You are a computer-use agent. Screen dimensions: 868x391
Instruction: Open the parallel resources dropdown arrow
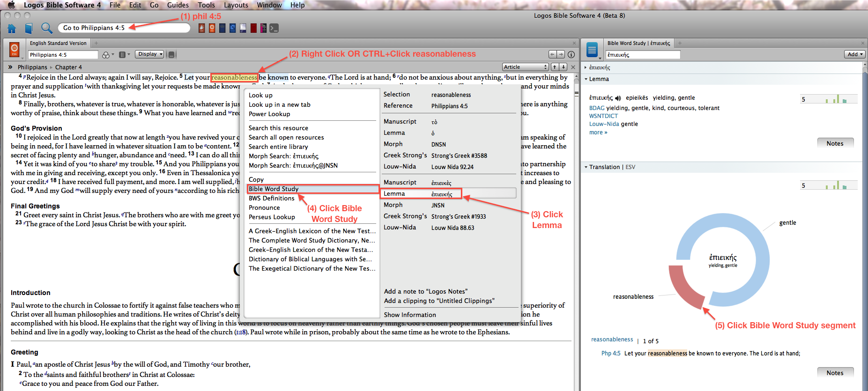129,55
